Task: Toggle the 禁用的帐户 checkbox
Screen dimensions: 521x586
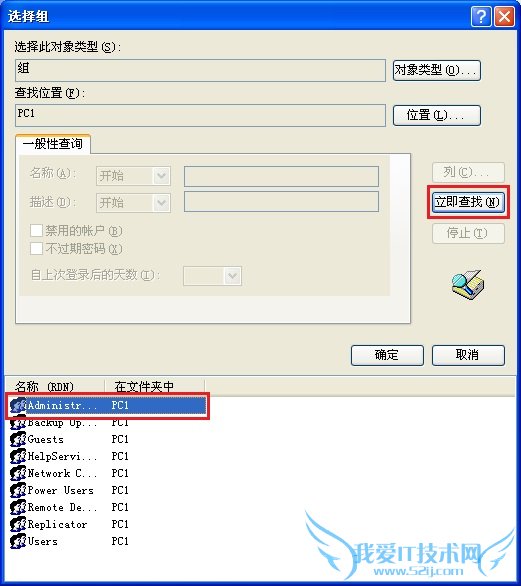Action: click(36, 231)
